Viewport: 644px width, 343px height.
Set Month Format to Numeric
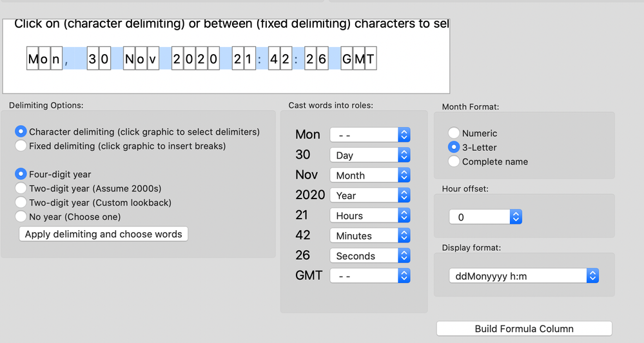tap(454, 133)
